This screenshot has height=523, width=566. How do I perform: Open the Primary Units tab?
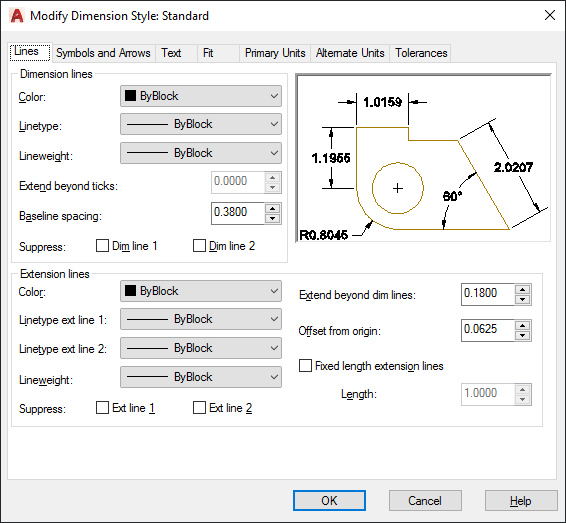[x=275, y=53]
